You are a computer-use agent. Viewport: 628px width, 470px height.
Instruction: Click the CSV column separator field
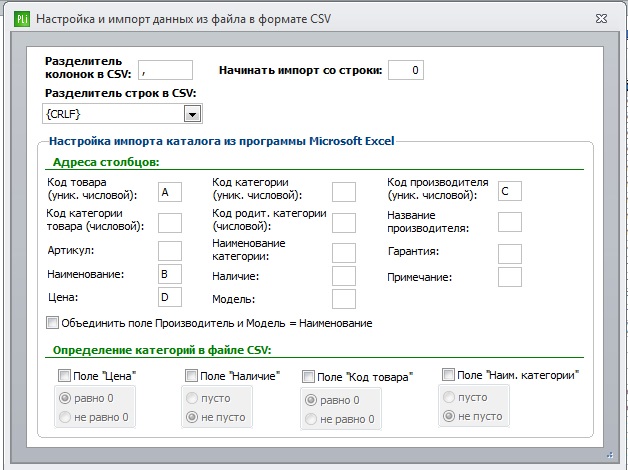[x=165, y=70]
